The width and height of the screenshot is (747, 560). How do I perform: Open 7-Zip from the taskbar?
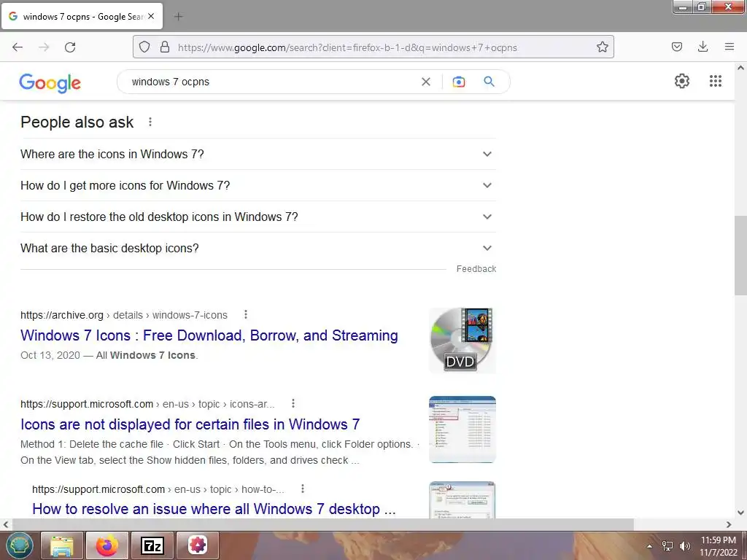(x=152, y=545)
